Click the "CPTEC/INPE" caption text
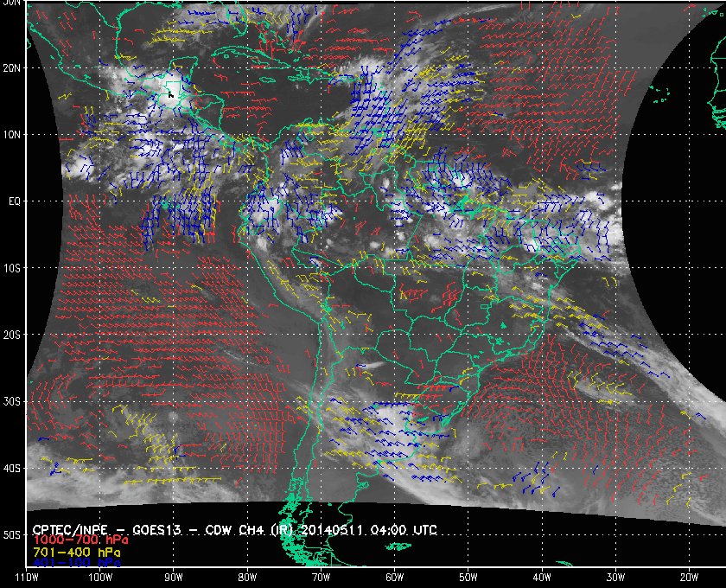 pyautogui.click(x=70, y=530)
